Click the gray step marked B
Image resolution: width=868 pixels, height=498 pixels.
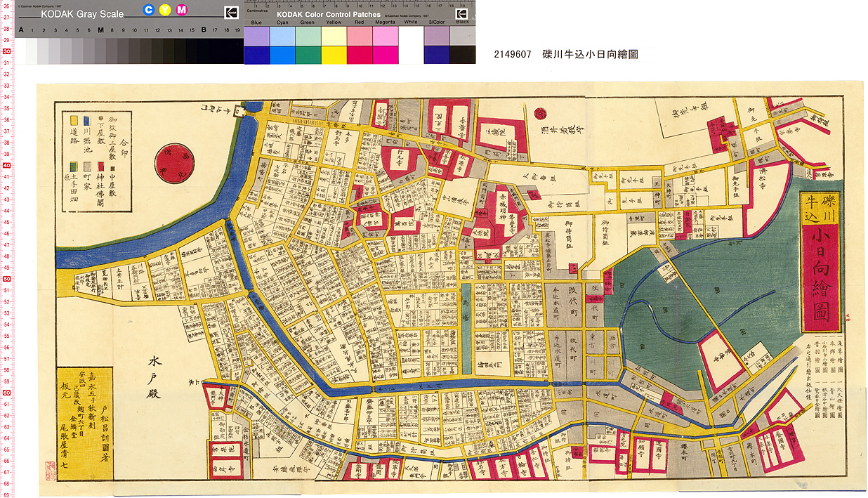(204, 51)
